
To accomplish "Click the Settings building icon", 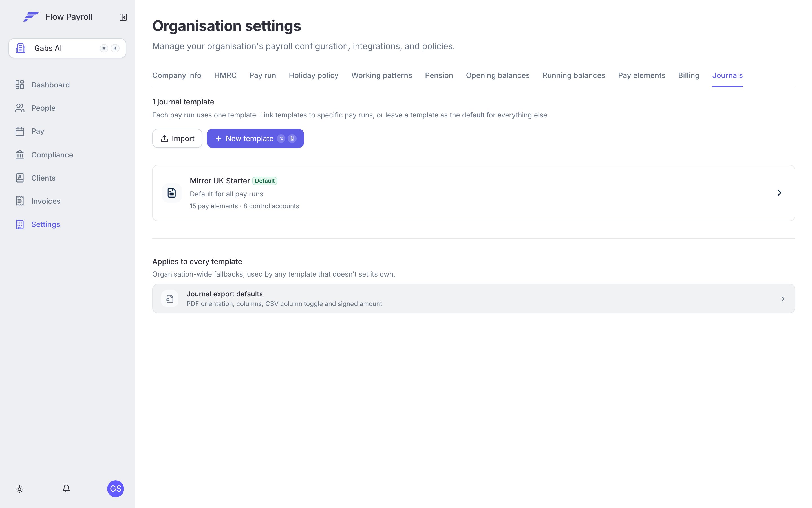I will (20, 224).
